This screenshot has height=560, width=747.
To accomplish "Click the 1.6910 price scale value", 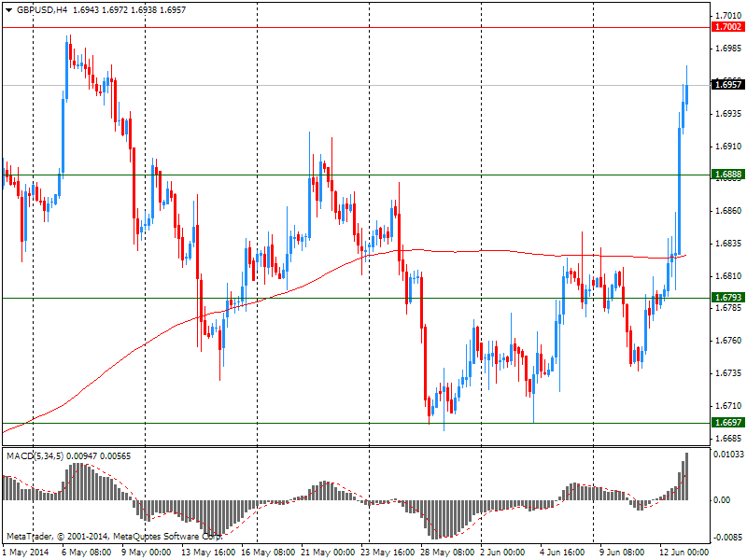I will pyautogui.click(x=728, y=146).
